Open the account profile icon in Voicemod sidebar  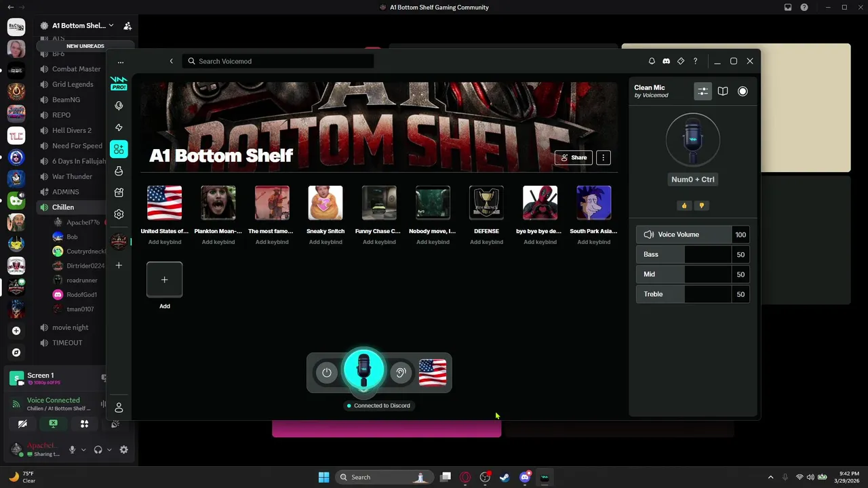tap(119, 407)
